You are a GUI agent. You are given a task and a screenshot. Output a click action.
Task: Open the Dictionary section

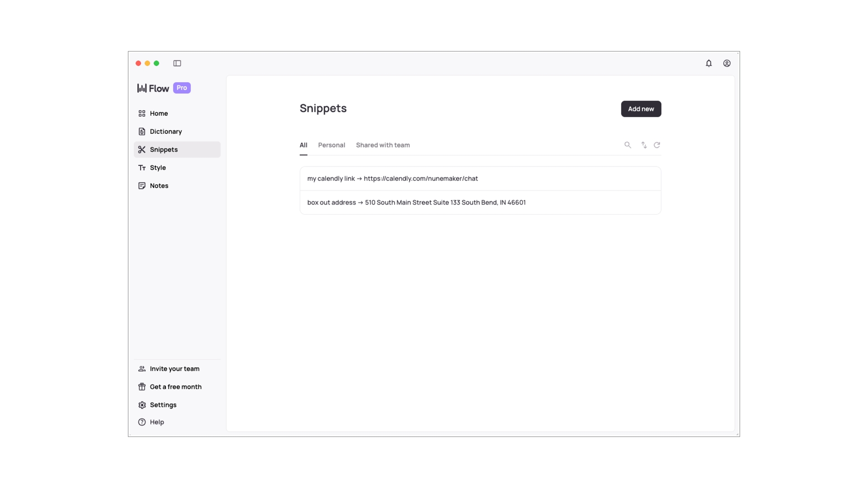point(165,131)
